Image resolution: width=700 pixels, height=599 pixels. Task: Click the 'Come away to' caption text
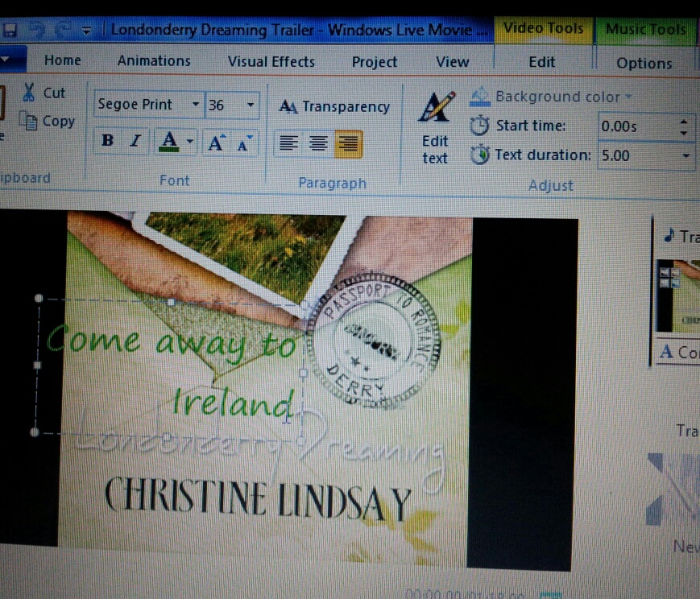point(171,344)
